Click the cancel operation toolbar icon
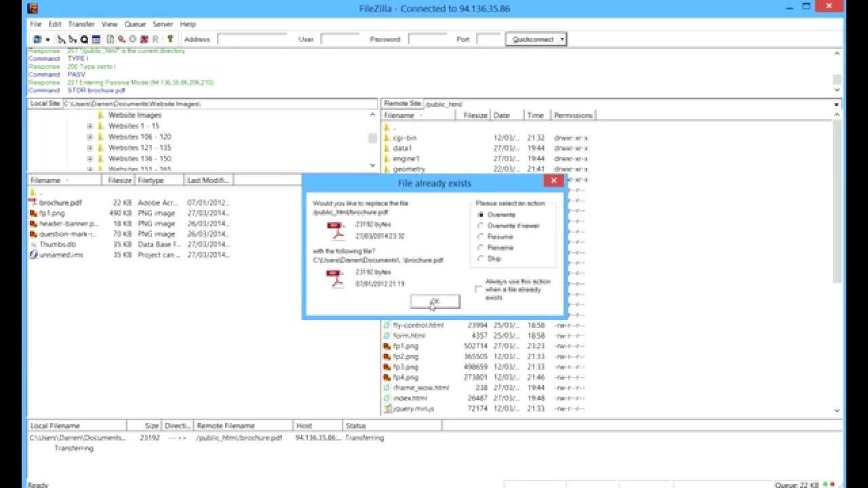 click(x=132, y=39)
